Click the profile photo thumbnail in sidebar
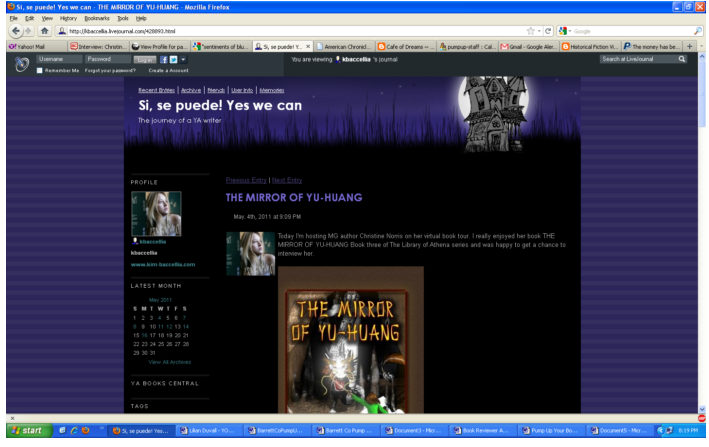The width and height of the screenshot is (709, 447). click(156, 213)
